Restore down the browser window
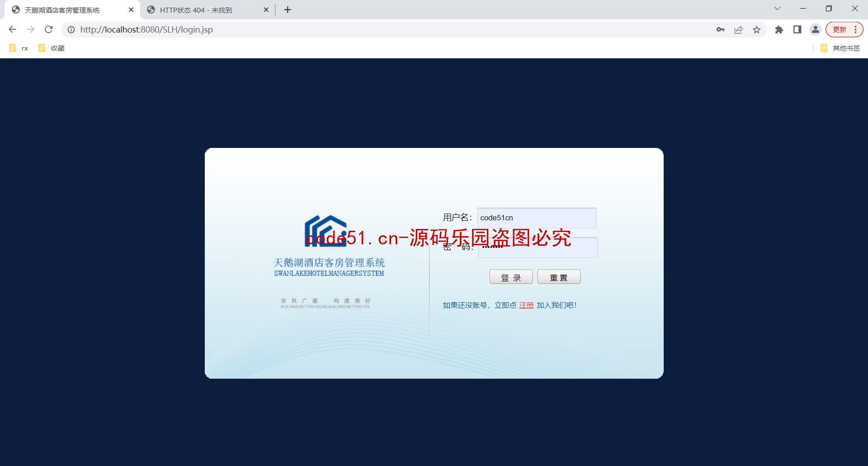Screen dimensions: 868x466 pos(829,9)
